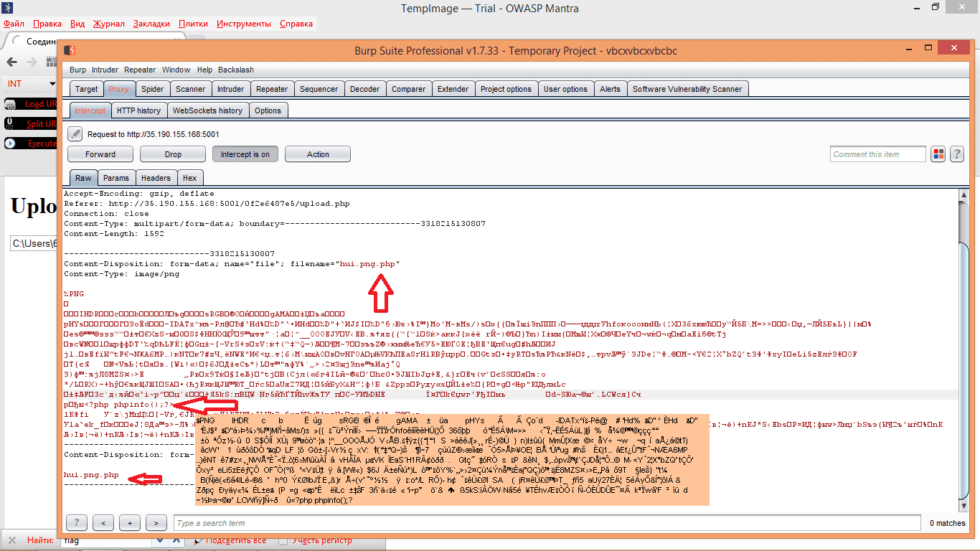Click the Drop button
This screenshot has height=551, width=980.
pyautogui.click(x=173, y=154)
